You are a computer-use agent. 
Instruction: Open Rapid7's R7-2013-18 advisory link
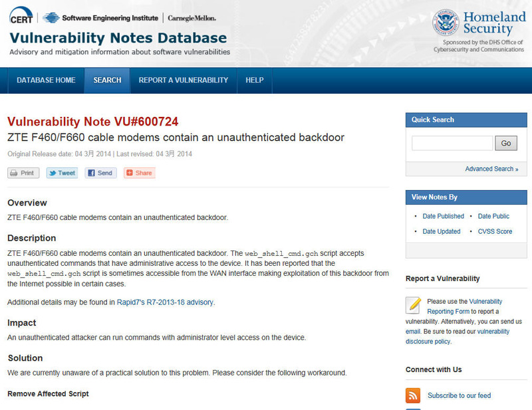pos(166,302)
